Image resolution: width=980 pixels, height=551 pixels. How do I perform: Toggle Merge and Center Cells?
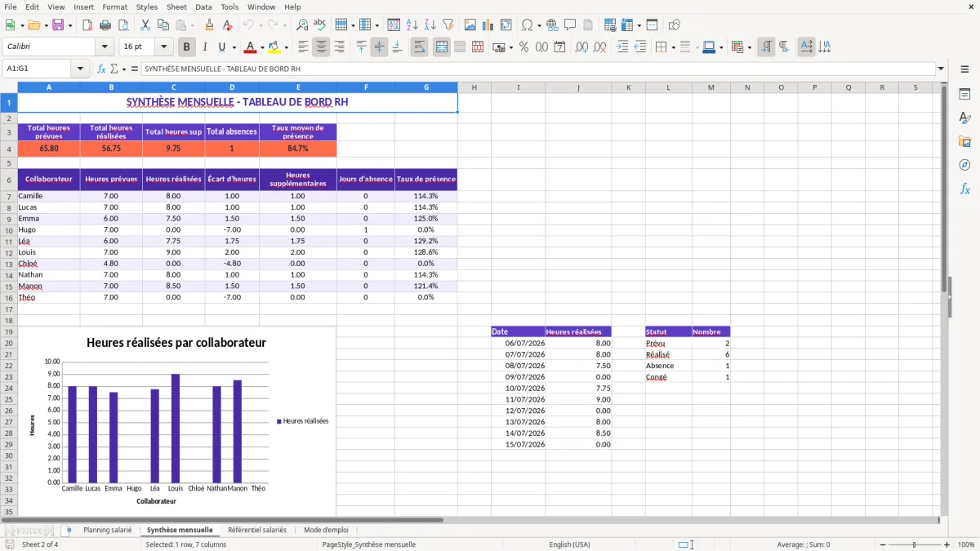coord(442,47)
